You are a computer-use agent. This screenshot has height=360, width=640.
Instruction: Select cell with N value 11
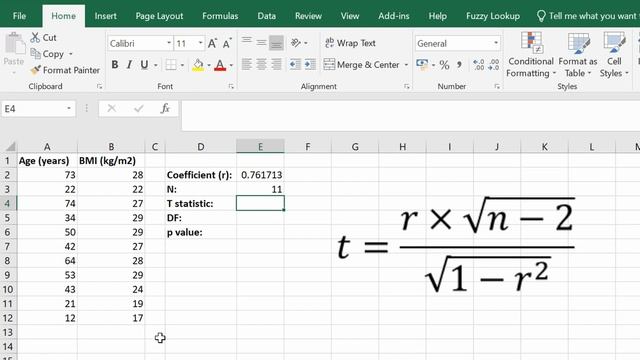[x=260, y=189]
